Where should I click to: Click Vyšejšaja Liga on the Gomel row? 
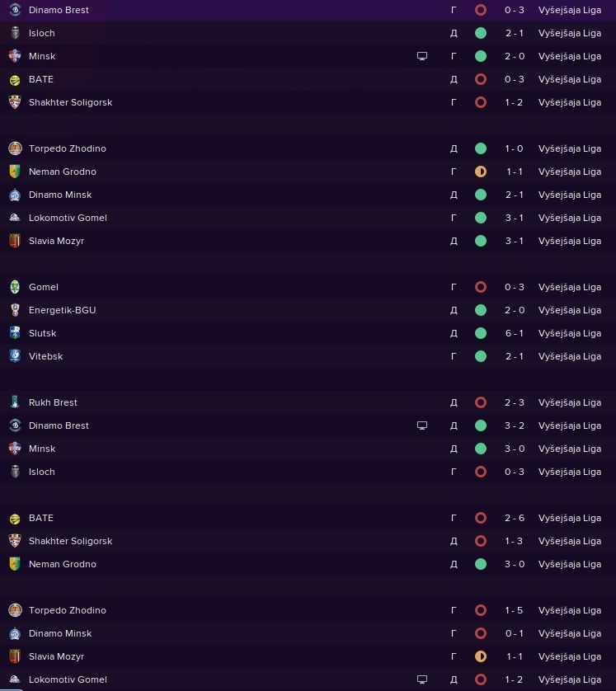coord(570,287)
